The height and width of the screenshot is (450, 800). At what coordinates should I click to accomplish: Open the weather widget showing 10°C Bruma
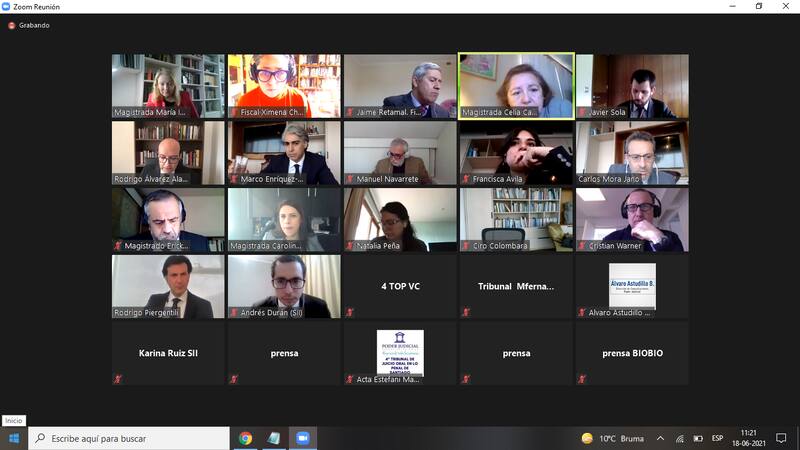[612, 438]
